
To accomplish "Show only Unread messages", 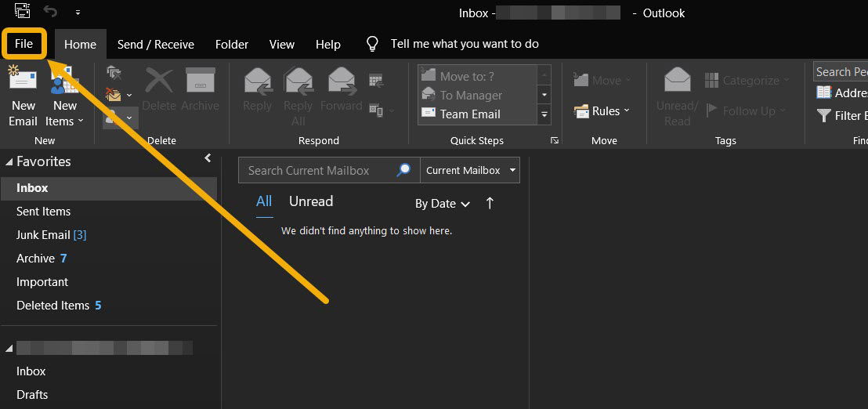I will 311,201.
